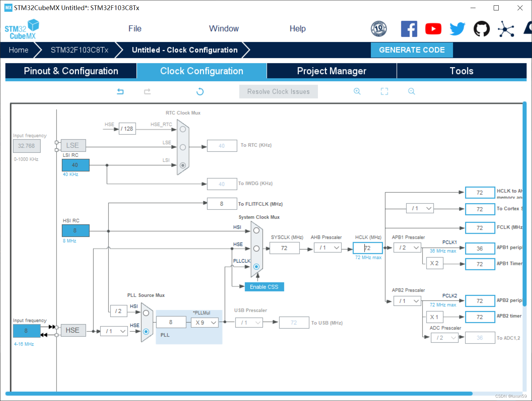Image resolution: width=532 pixels, height=401 pixels.
Task: Select PLLCLK in the System Clock Mux
Action: point(256,267)
